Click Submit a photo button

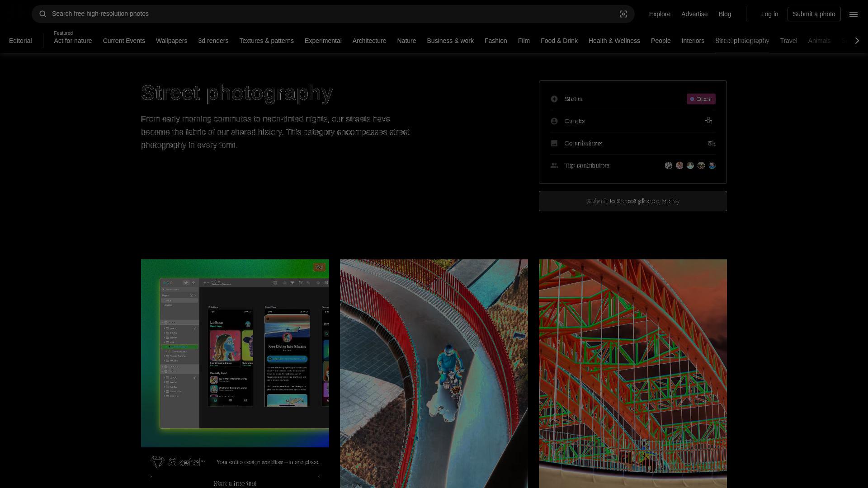(814, 14)
